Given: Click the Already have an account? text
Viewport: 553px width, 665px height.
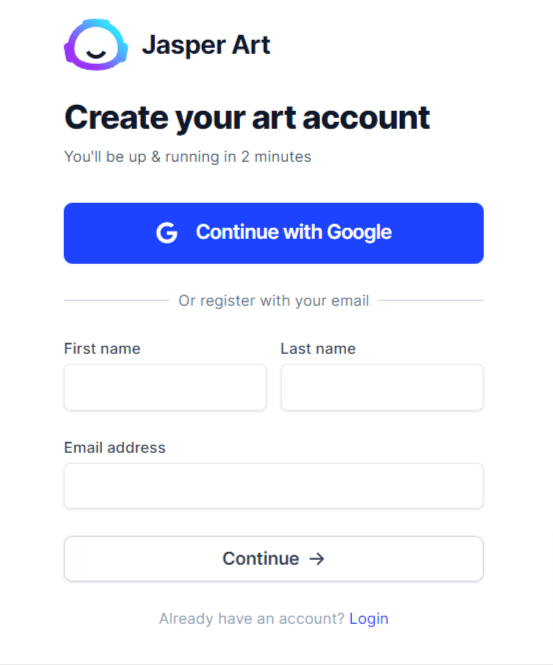Looking at the screenshot, I should point(252,619).
